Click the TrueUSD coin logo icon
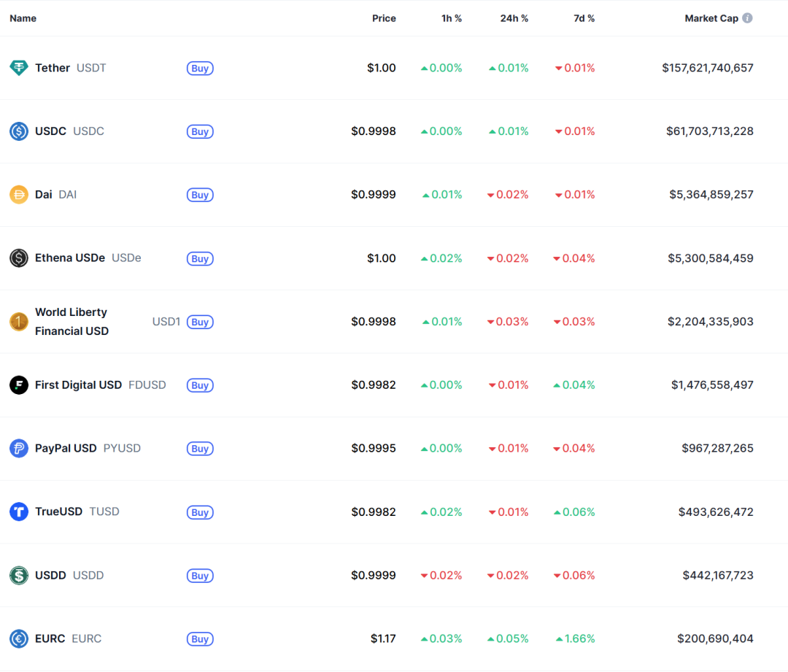The image size is (788, 672). [19, 511]
